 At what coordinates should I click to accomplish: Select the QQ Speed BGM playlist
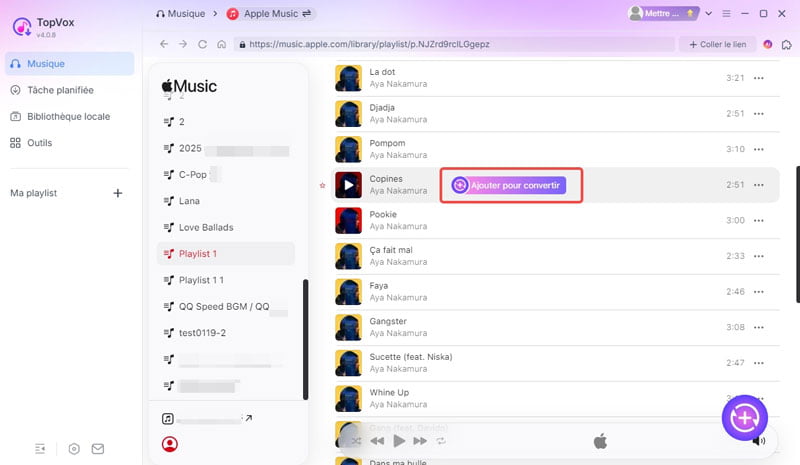226,307
